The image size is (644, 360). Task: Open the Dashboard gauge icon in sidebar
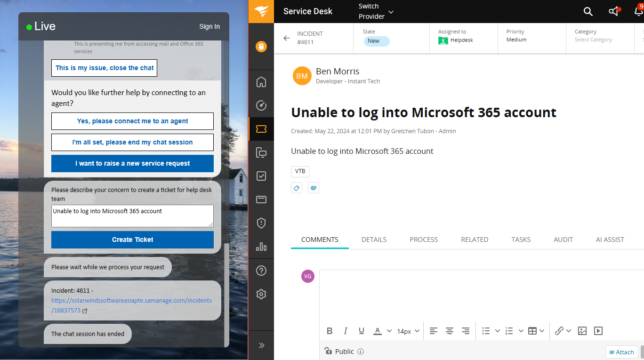click(x=261, y=105)
